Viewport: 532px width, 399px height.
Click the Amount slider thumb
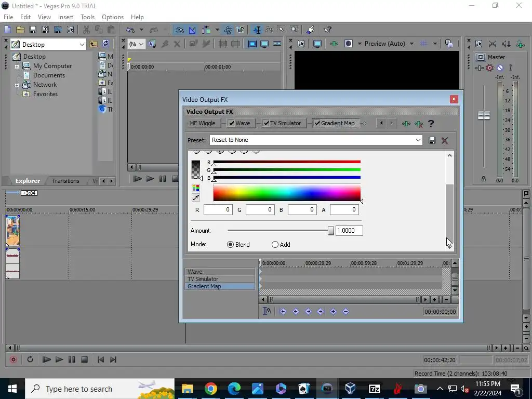click(x=331, y=231)
